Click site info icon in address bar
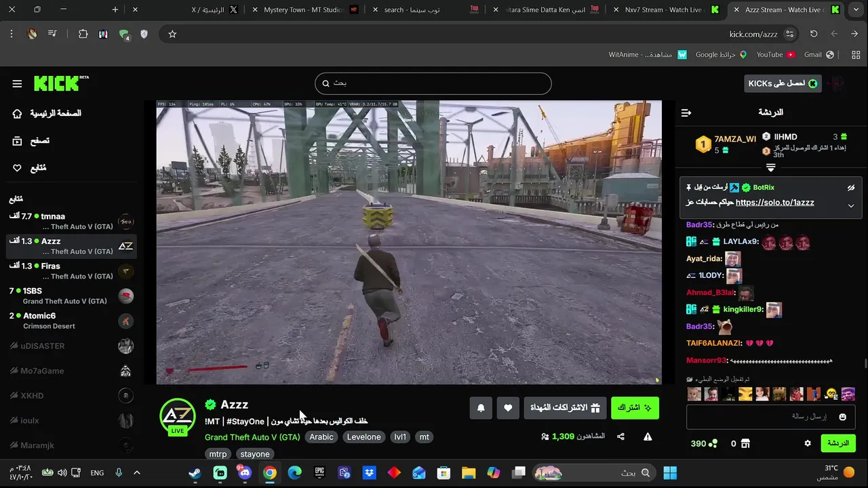This screenshot has height=488, width=868. click(789, 34)
